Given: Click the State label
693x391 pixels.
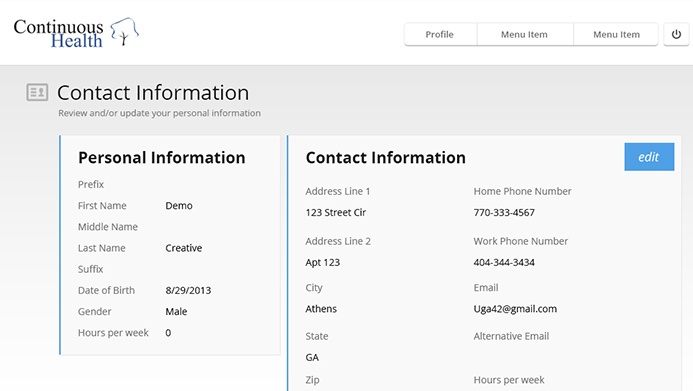Looking at the screenshot, I should (317, 336).
